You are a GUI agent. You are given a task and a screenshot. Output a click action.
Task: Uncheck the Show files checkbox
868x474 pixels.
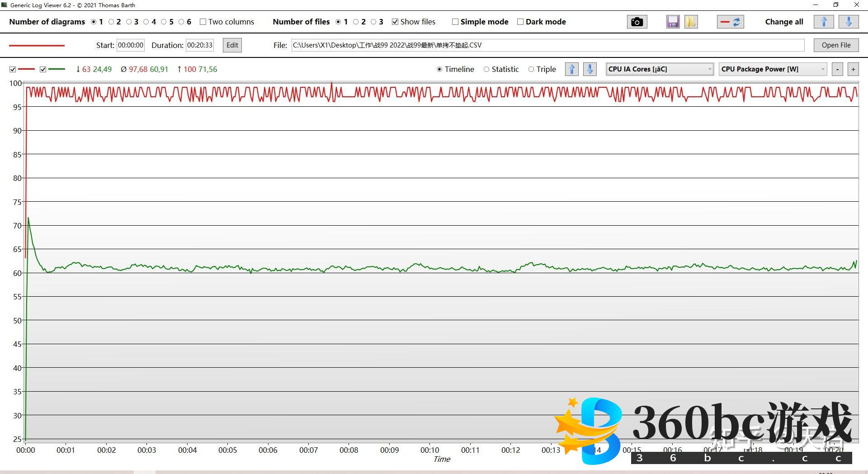click(395, 22)
